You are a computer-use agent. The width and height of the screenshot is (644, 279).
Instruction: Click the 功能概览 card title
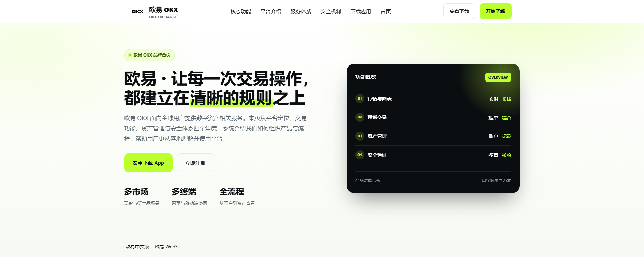point(366,77)
